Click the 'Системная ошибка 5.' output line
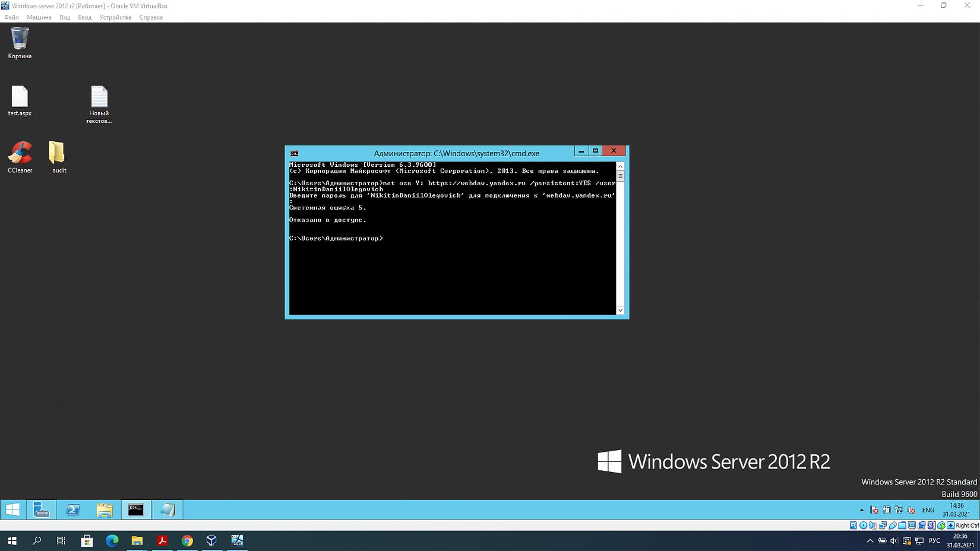Image resolution: width=980 pixels, height=551 pixels. click(328, 207)
